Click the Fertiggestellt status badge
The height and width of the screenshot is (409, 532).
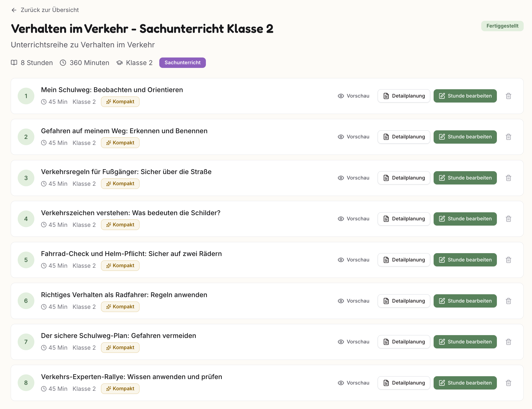[x=502, y=26]
